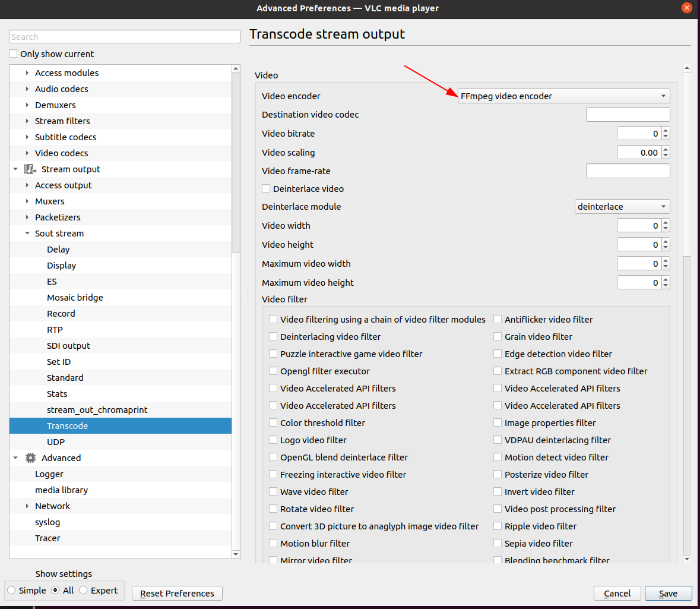This screenshot has width=700, height=609.
Task: Click the tree panel scroll-down arrow
Action: click(x=236, y=554)
